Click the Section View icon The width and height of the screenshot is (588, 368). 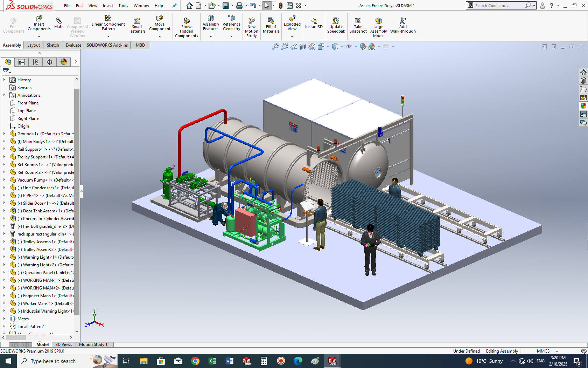click(x=303, y=47)
